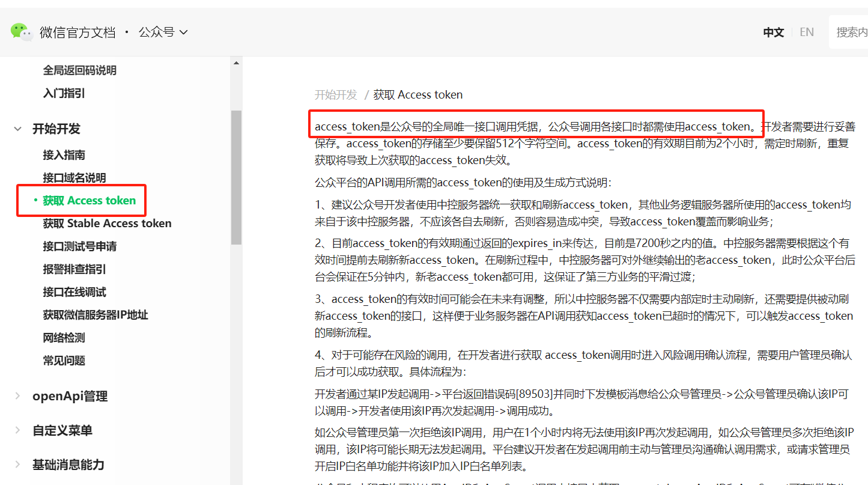Viewport: 868px width, 485px height.
Task: Open 接入指南 page
Action: point(64,155)
